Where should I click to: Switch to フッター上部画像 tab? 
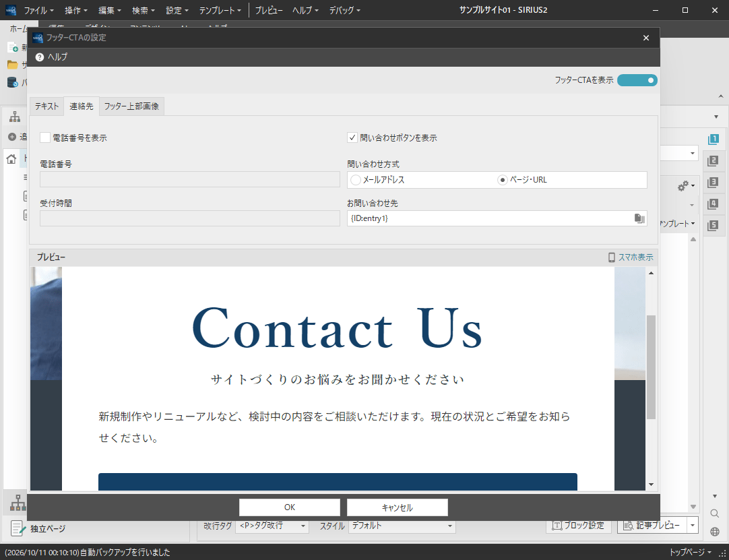(131, 106)
